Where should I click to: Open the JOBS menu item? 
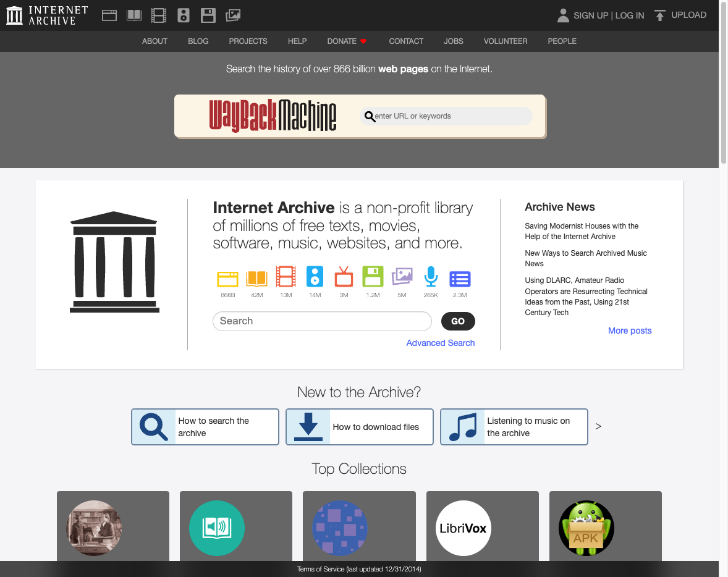[x=454, y=41]
